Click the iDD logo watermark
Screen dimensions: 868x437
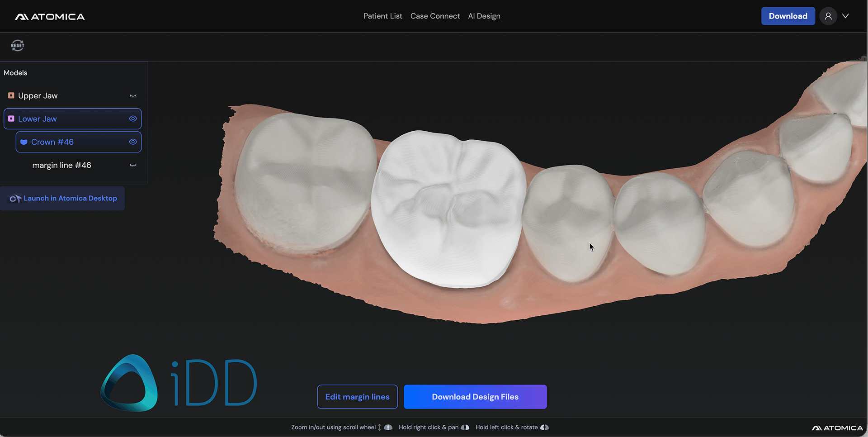[x=179, y=383]
